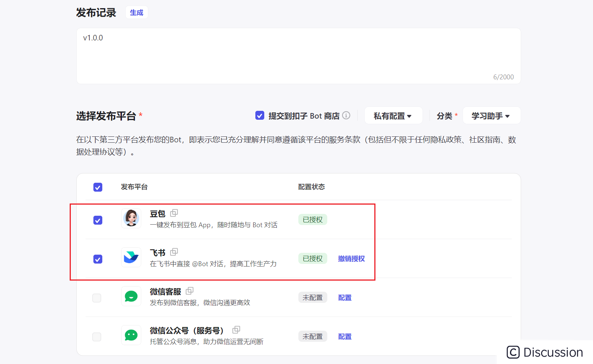Click the 微信客服 green chat icon
593x364 pixels.
click(131, 296)
